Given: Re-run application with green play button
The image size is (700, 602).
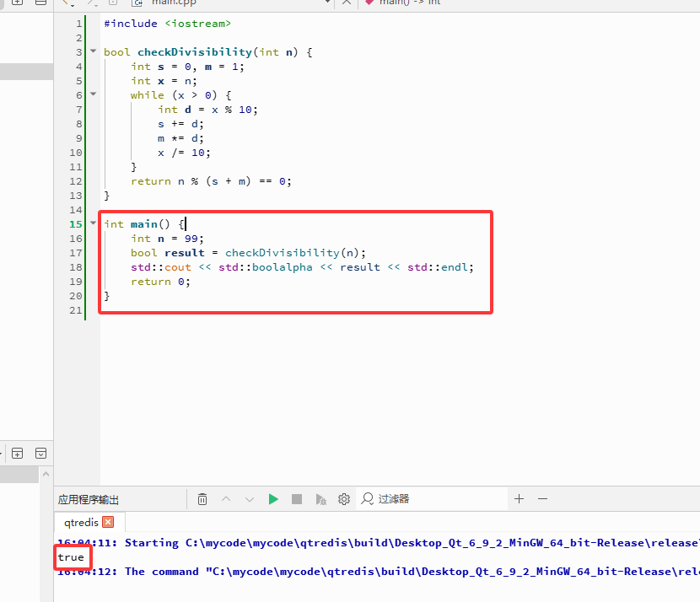Looking at the screenshot, I should [x=273, y=499].
